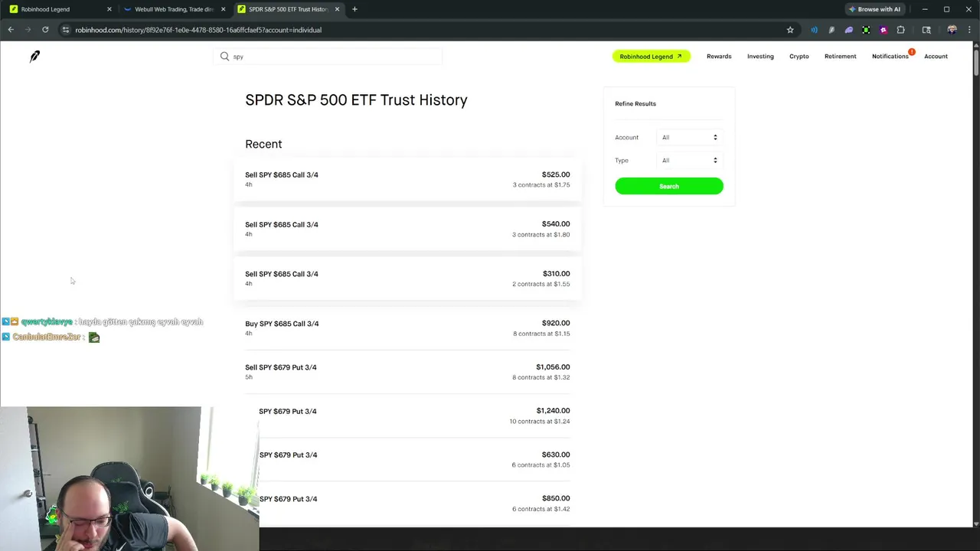Open the Buy SPY $685 Call $920.00 order

[x=407, y=328]
